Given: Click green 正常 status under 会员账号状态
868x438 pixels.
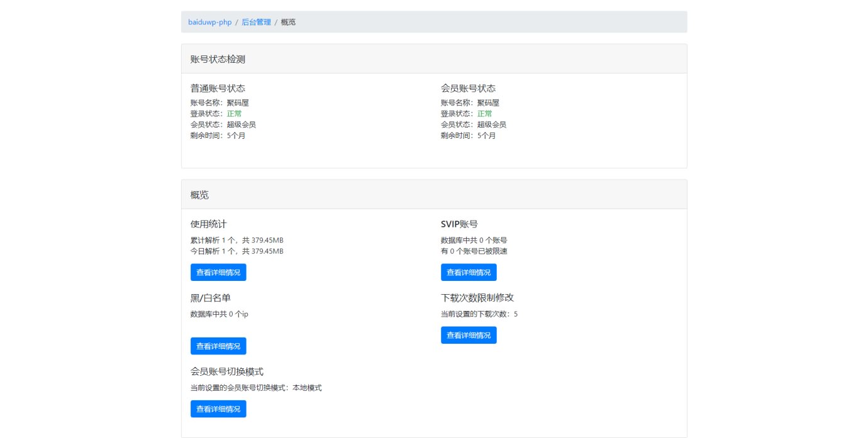Looking at the screenshot, I should pos(484,114).
